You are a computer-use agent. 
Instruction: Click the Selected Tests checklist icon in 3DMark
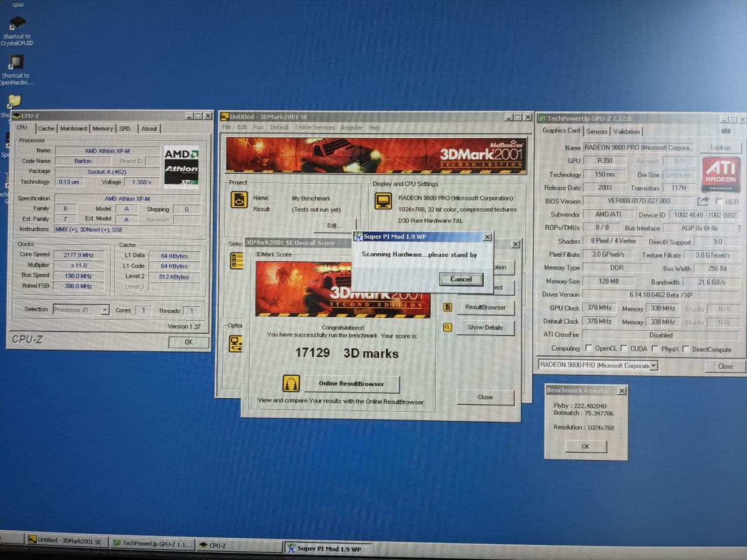click(236, 261)
